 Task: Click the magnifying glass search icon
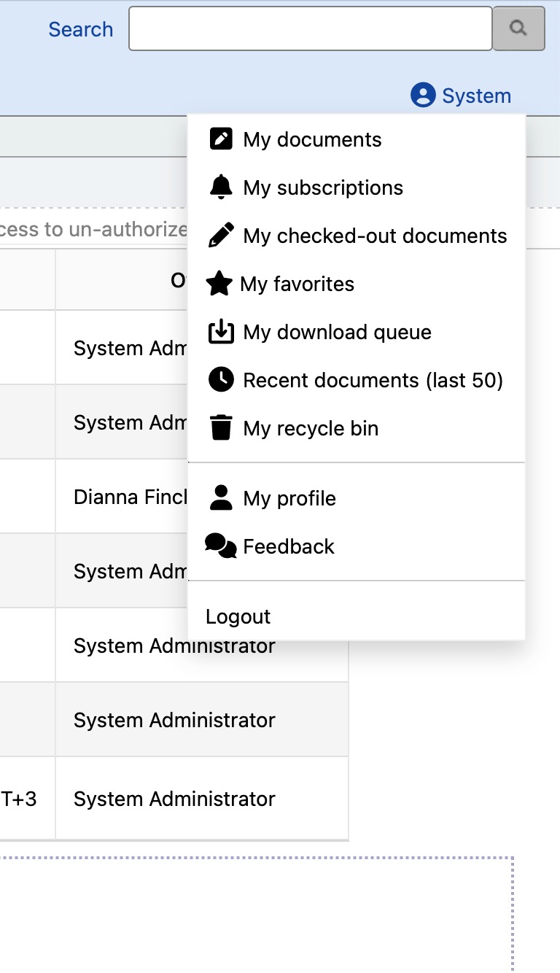[x=518, y=28]
